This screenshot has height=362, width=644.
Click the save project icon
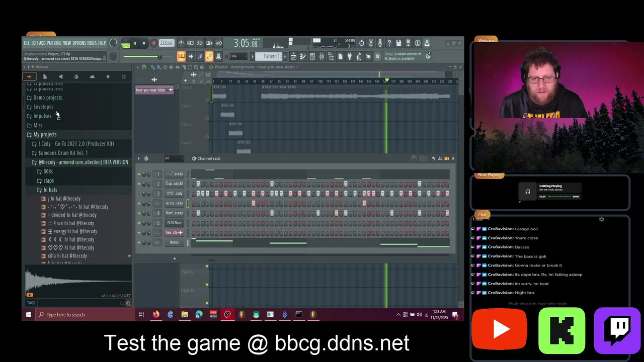click(398, 43)
